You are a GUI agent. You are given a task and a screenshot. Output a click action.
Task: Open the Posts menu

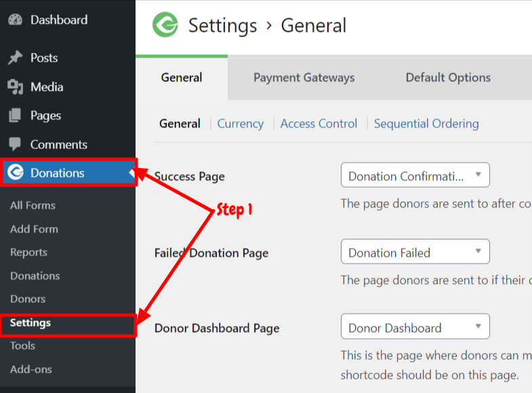click(44, 58)
